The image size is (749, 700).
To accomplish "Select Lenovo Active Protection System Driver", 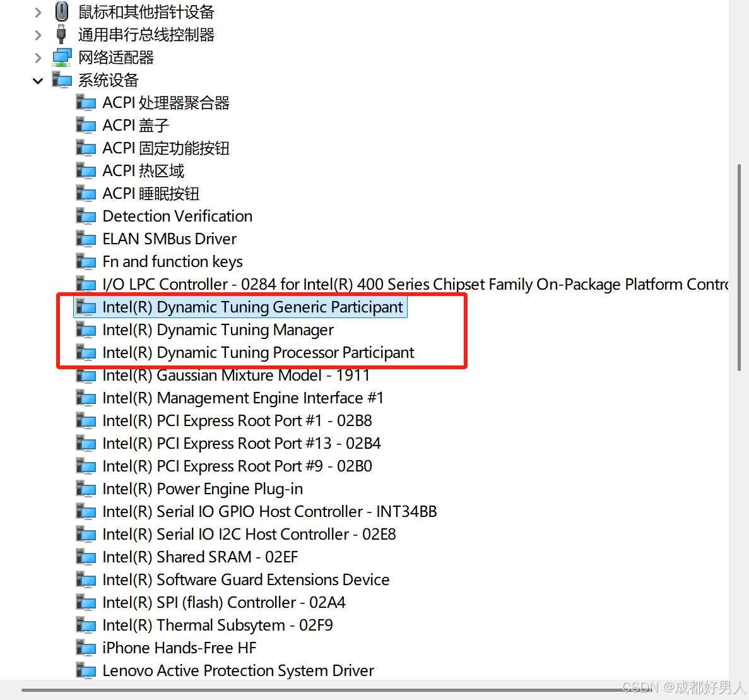I will 239,670.
